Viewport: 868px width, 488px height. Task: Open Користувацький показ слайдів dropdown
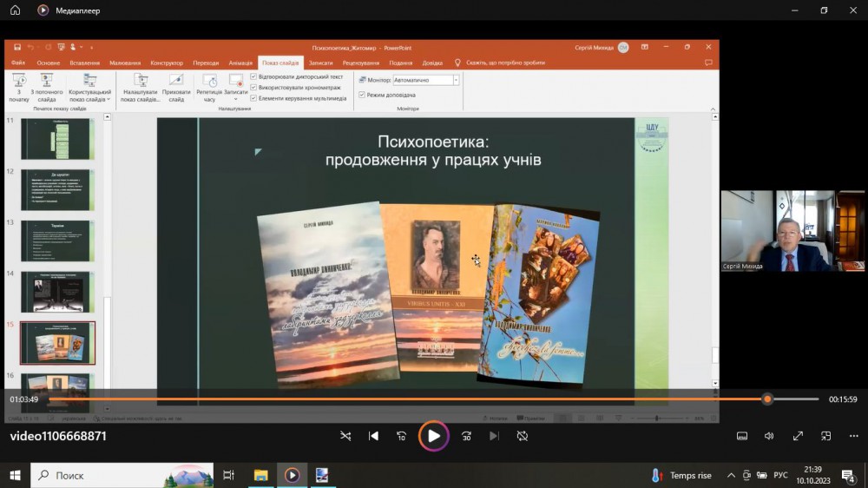pyautogui.click(x=89, y=88)
